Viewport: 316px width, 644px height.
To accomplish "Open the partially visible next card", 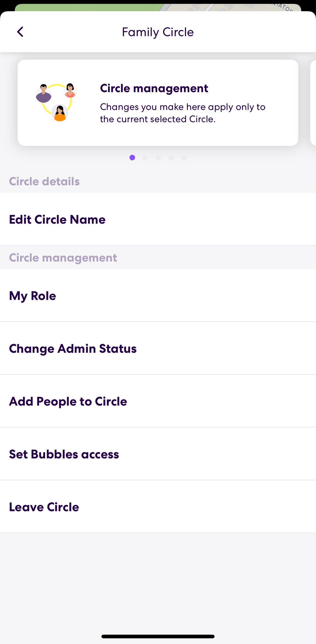I will click(313, 102).
